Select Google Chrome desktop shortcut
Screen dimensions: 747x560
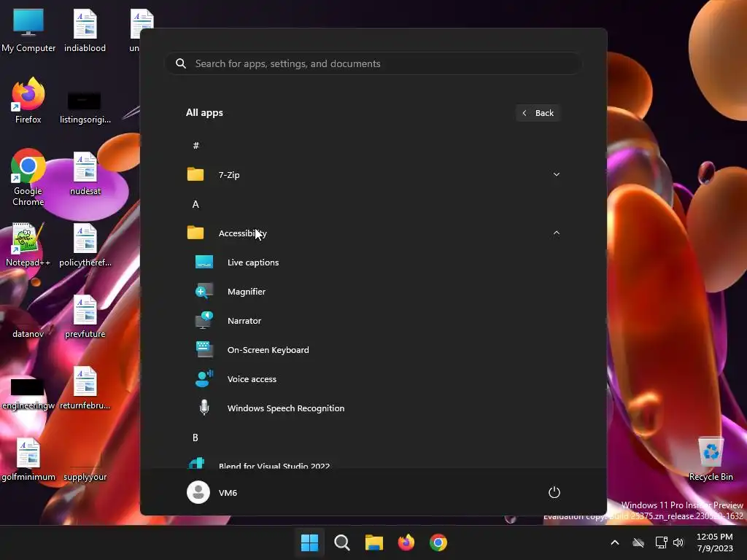click(x=28, y=177)
